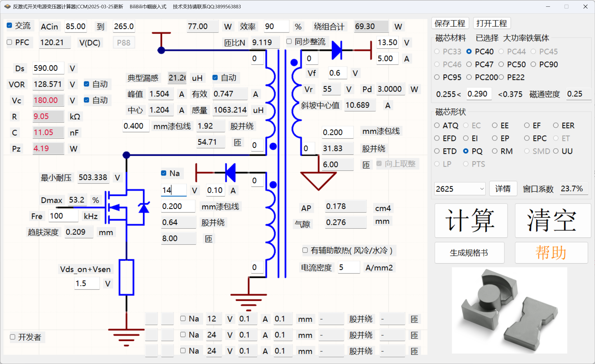Click the secondary output rectifier diode symbol
This screenshot has width=595, height=364.
click(x=337, y=50)
